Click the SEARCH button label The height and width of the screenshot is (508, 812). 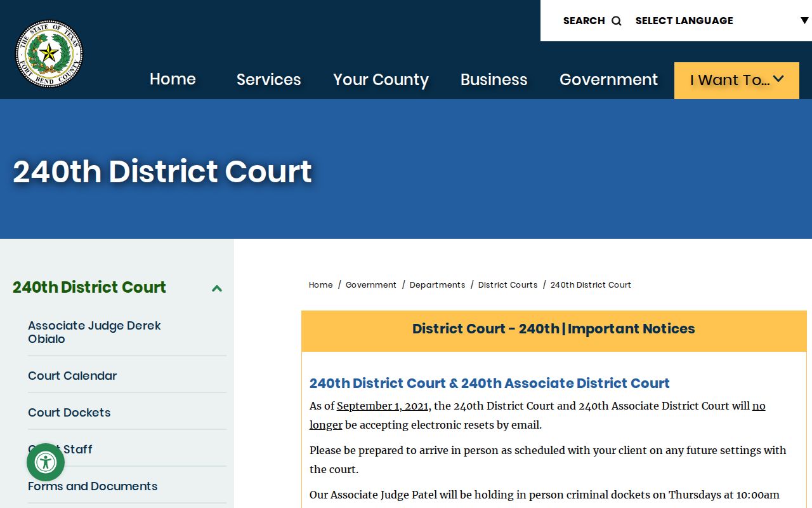point(584,21)
